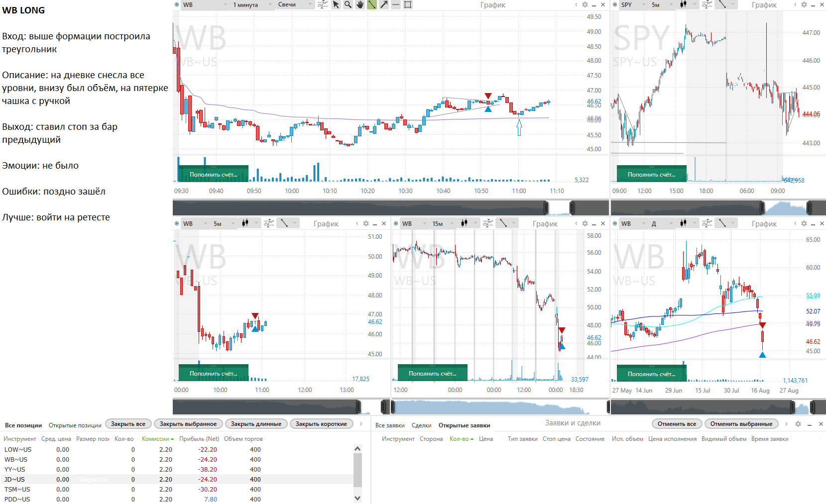
Task: Click candlestick chart type icon in SPY chart
Action: (683, 4)
